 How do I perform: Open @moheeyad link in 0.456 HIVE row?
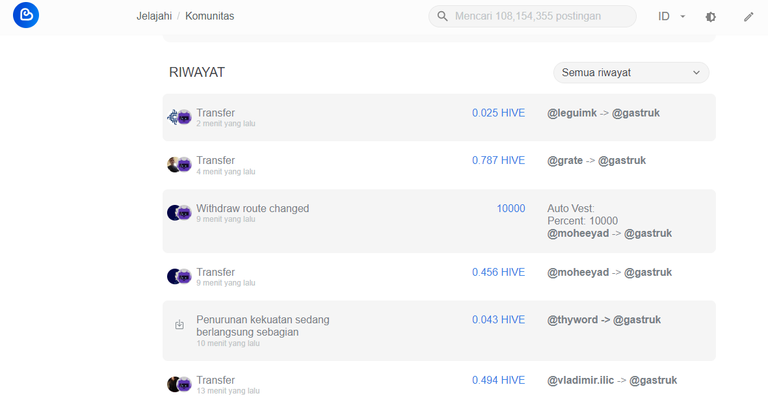click(x=578, y=272)
